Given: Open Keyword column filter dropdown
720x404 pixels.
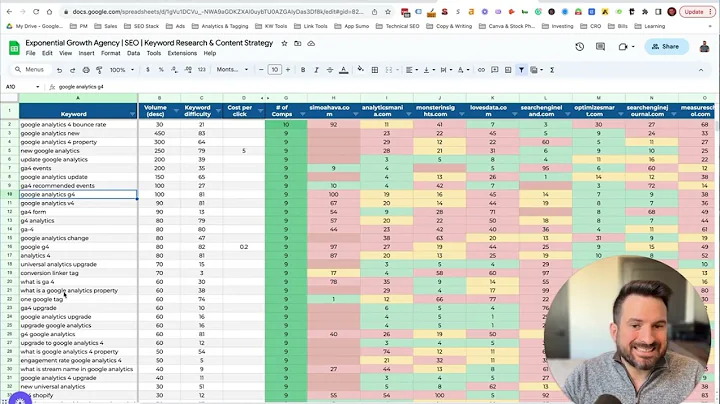Looking at the screenshot, I should [x=132, y=114].
